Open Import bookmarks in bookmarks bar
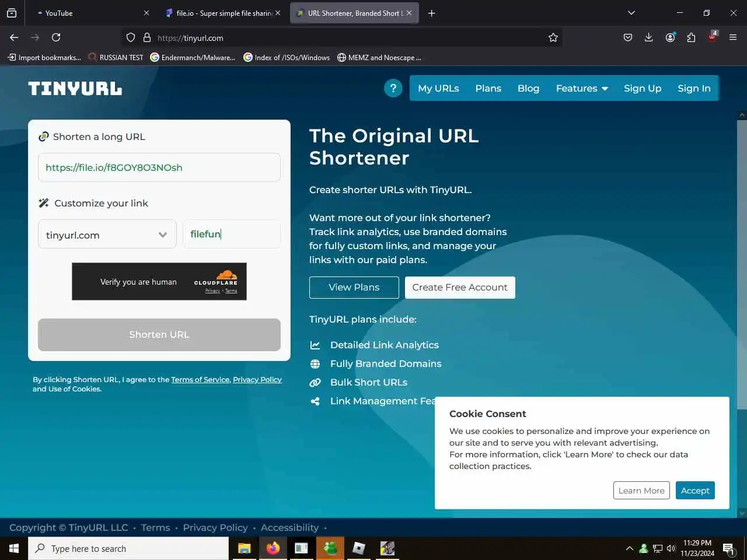 [44, 57]
